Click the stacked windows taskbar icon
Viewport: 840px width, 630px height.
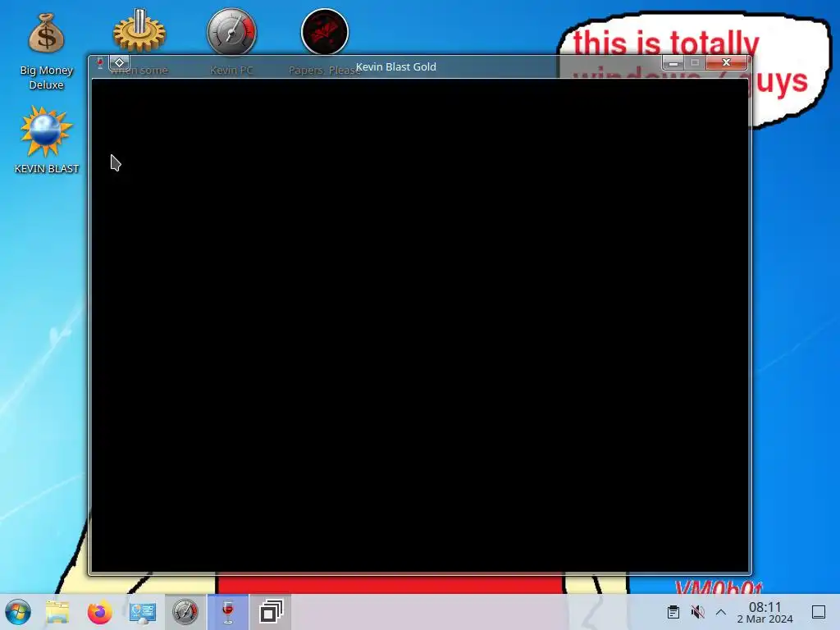pyautogui.click(x=271, y=612)
